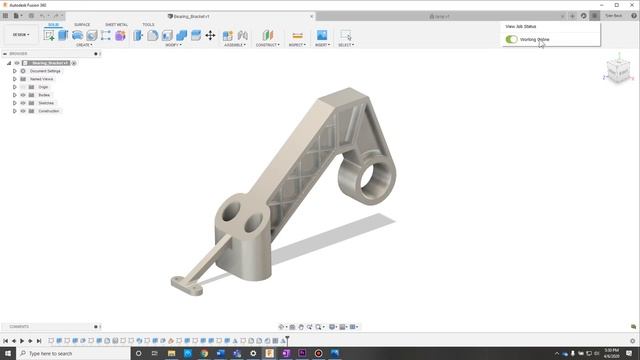Click the Redo arrow
640x360 pixels.
[x=56, y=16]
